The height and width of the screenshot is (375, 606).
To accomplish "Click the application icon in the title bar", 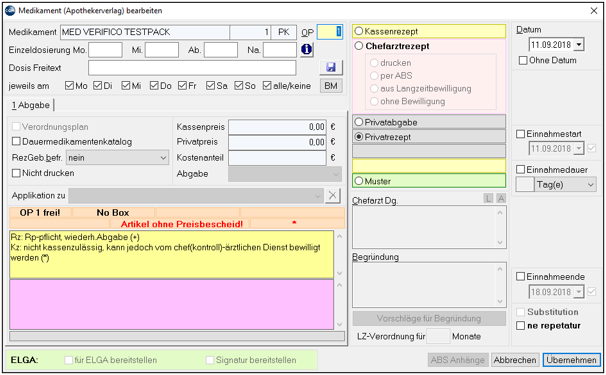I will click(x=10, y=10).
